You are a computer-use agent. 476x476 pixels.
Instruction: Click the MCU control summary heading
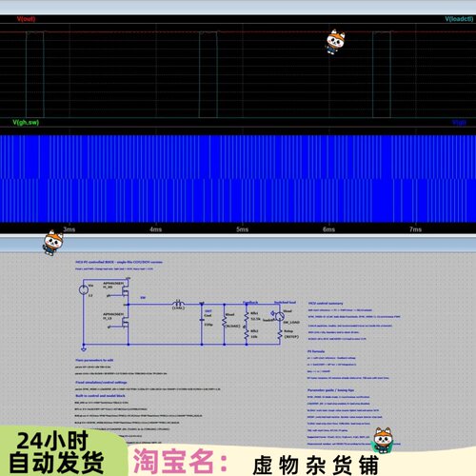point(326,303)
